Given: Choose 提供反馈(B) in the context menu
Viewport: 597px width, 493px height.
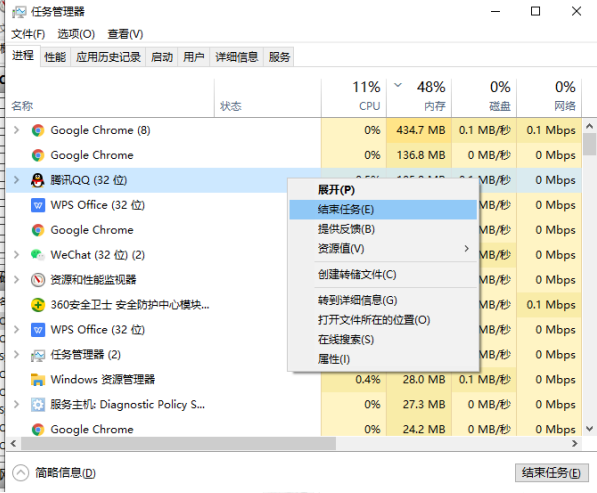Looking at the screenshot, I should coord(383,230).
